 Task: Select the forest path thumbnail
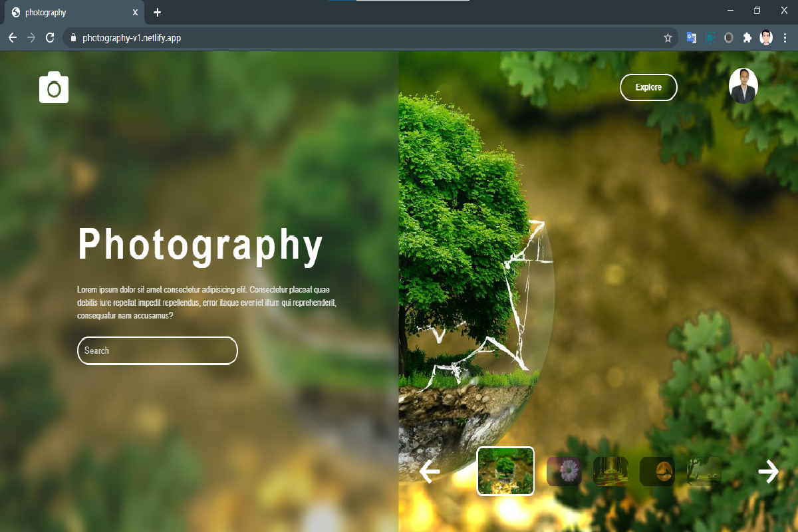pos(610,471)
